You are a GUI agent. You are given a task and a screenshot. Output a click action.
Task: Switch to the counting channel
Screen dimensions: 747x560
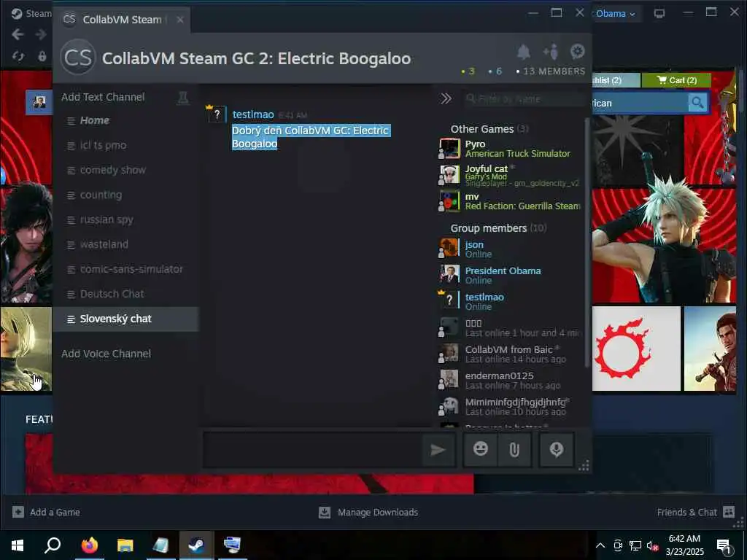pyautogui.click(x=125, y=195)
